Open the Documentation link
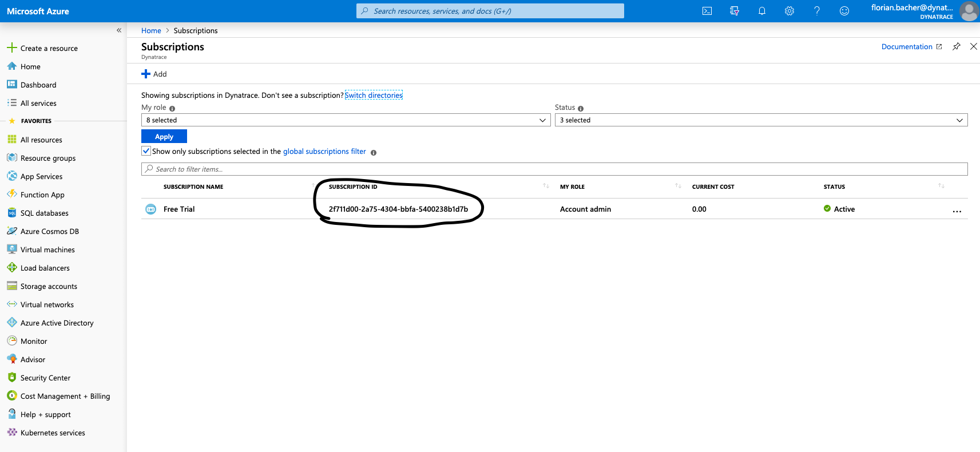Viewport: 980px width, 452px height. [x=911, y=46]
